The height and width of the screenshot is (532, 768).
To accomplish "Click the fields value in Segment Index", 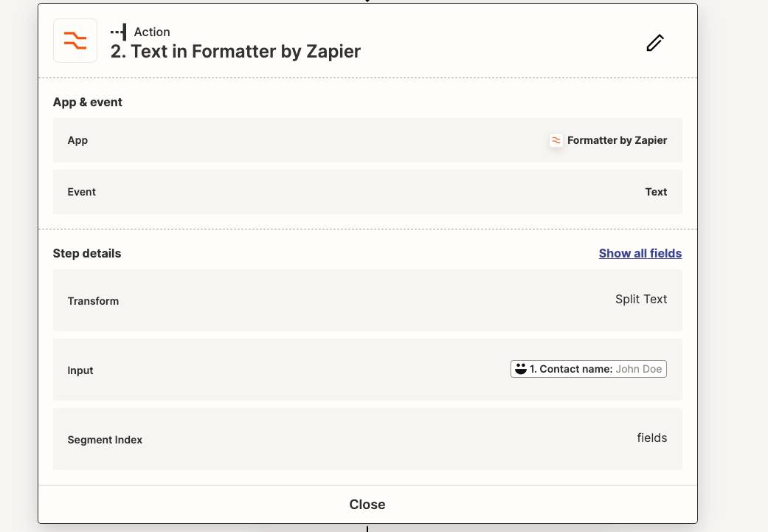I will 652,438.
